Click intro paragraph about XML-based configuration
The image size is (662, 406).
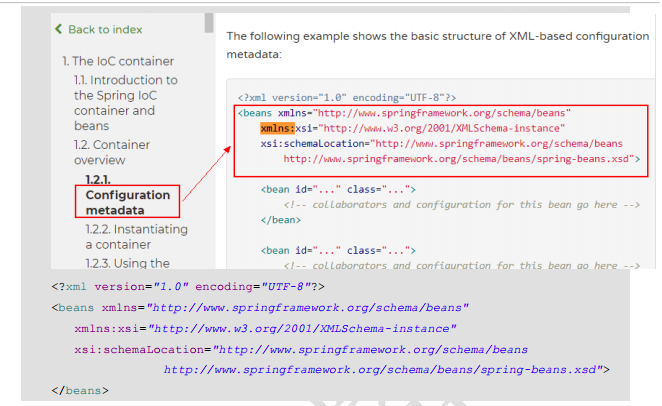point(438,45)
